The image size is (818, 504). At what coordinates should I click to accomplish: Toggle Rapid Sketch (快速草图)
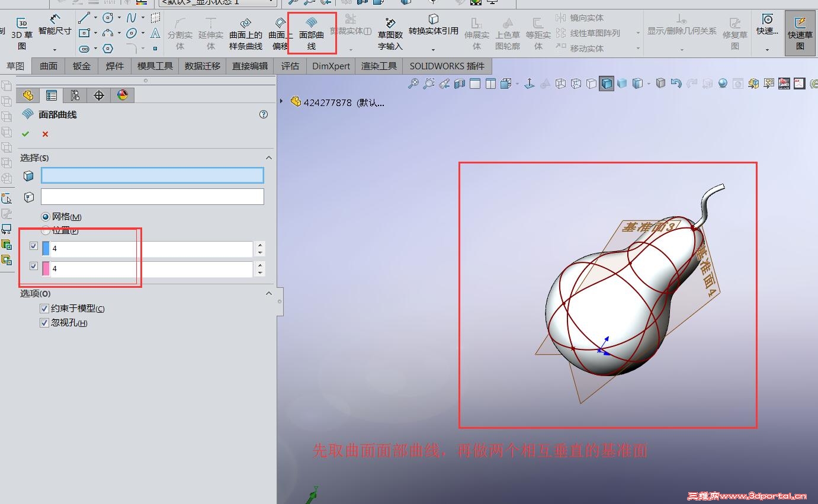800,34
